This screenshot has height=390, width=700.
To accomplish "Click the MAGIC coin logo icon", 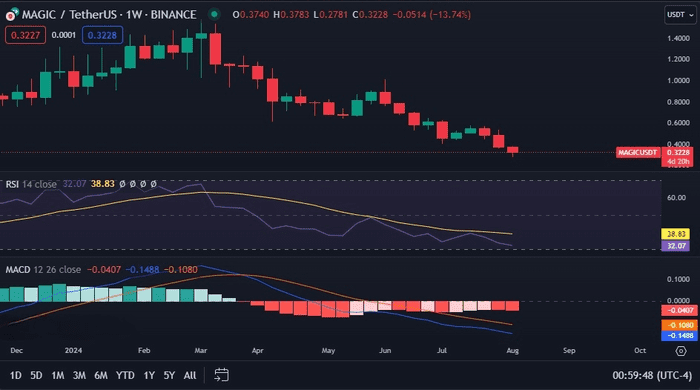I will [x=12, y=15].
